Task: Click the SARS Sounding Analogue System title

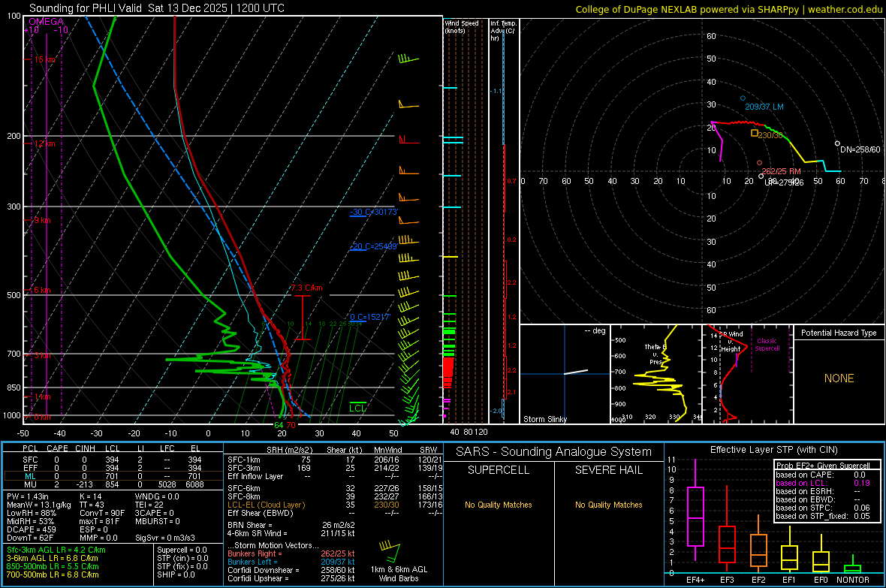Action: (x=554, y=452)
